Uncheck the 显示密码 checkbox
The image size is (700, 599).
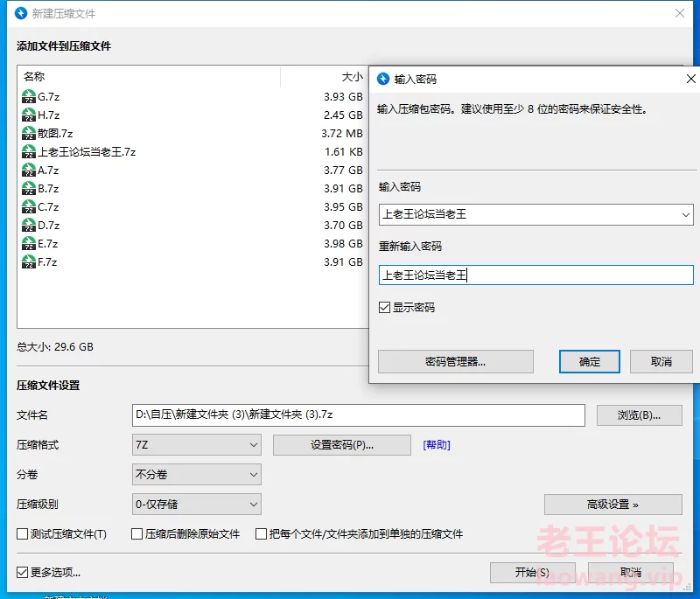pos(384,307)
